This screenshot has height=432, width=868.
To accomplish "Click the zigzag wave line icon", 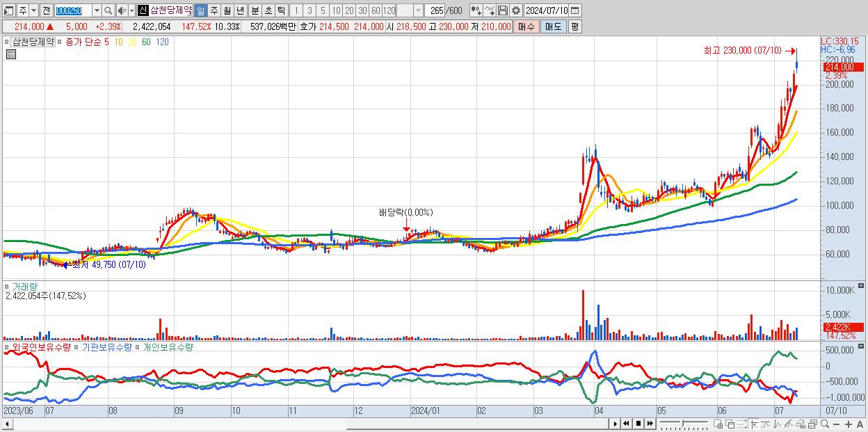I will tap(778, 424).
